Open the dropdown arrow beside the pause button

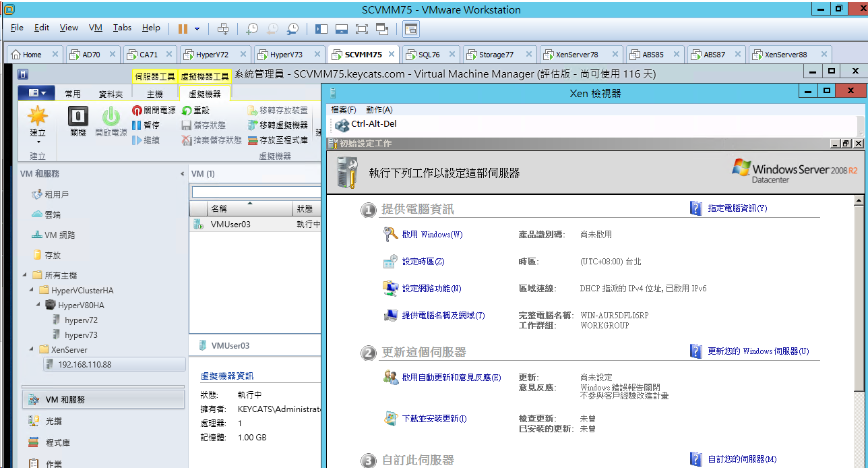pyautogui.click(x=197, y=29)
